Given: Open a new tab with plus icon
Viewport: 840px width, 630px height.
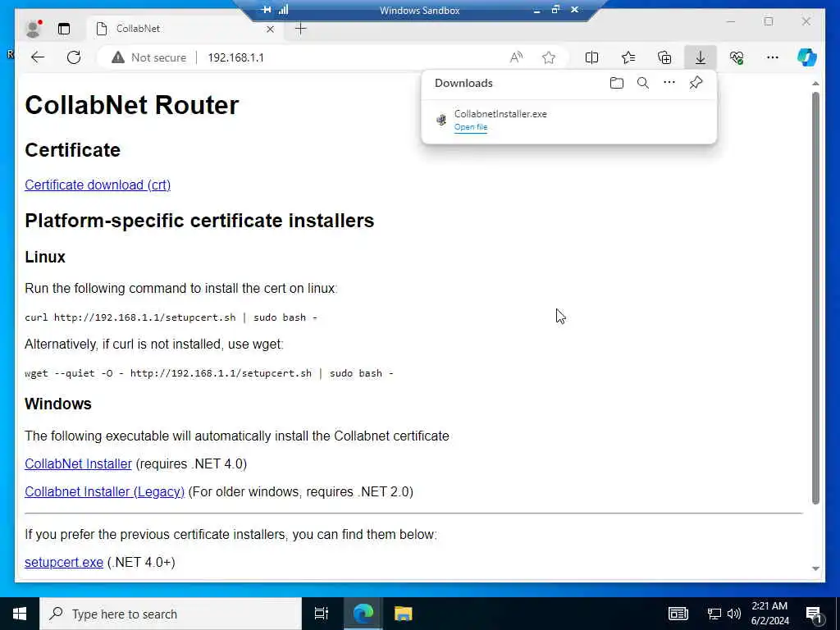Looking at the screenshot, I should pyautogui.click(x=301, y=29).
